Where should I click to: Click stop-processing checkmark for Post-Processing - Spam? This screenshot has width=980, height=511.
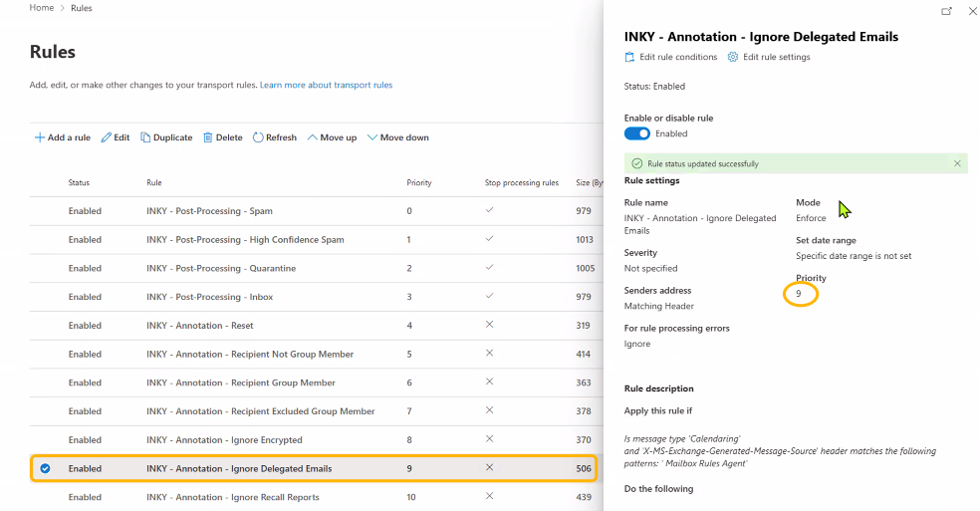pyautogui.click(x=489, y=210)
